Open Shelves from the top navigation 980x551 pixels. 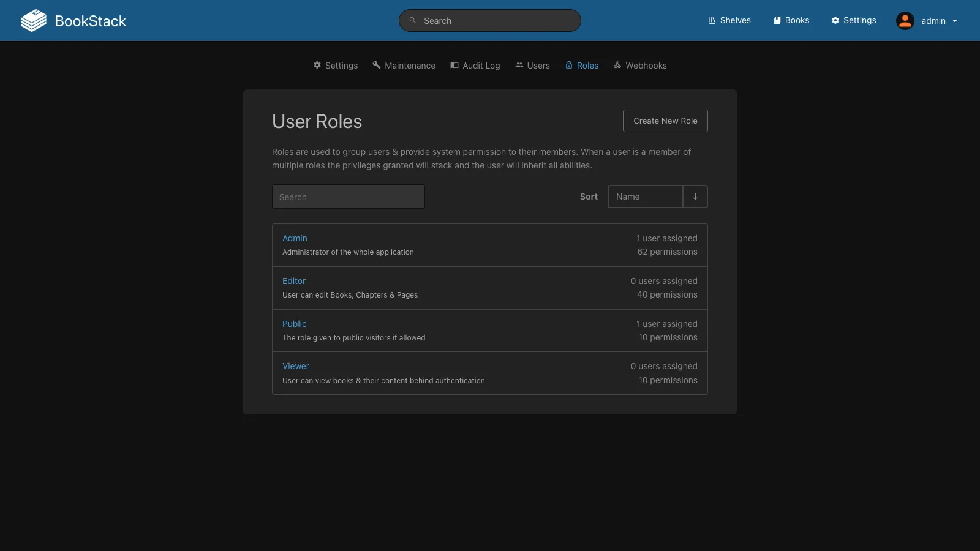tap(729, 21)
